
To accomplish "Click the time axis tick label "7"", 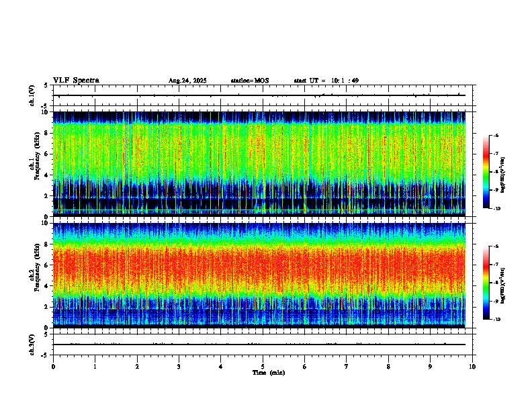I will [347, 367].
